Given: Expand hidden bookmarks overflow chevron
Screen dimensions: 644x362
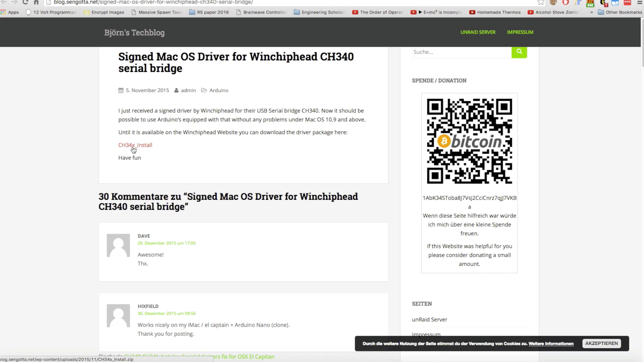Looking at the screenshot, I should point(591,12).
